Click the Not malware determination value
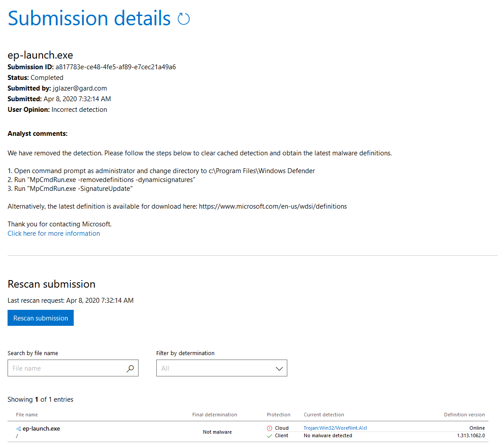 point(217,431)
